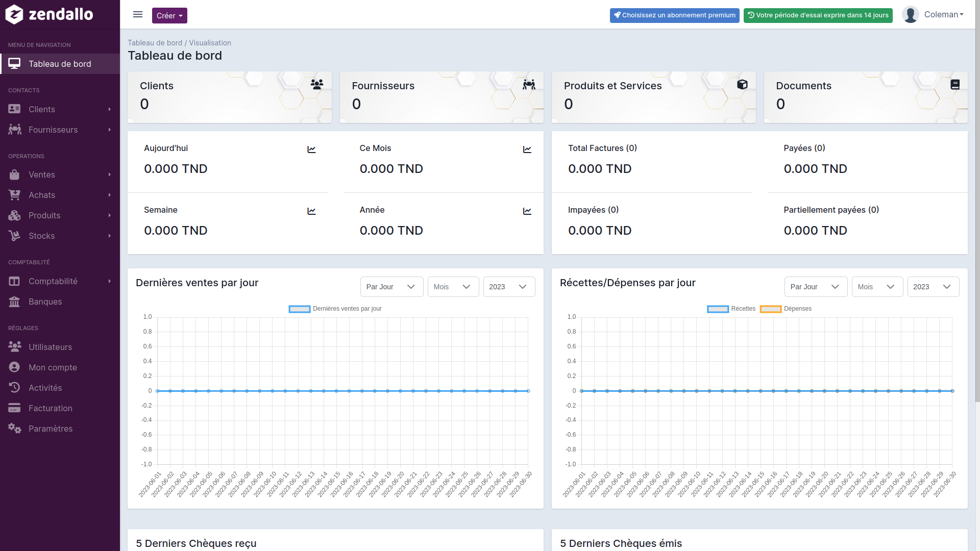This screenshot has width=980, height=551.
Task: Expand the Stocks submenu arrow
Action: point(110,236)
